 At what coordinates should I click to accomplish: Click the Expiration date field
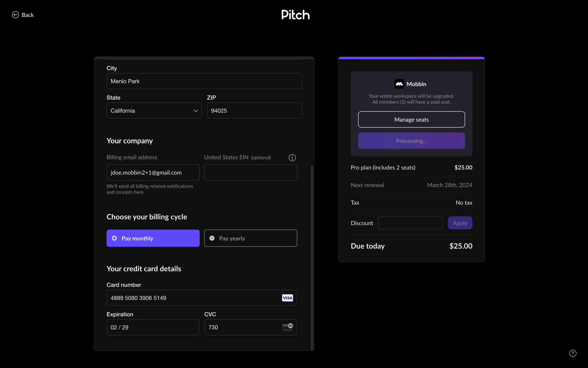153,327
